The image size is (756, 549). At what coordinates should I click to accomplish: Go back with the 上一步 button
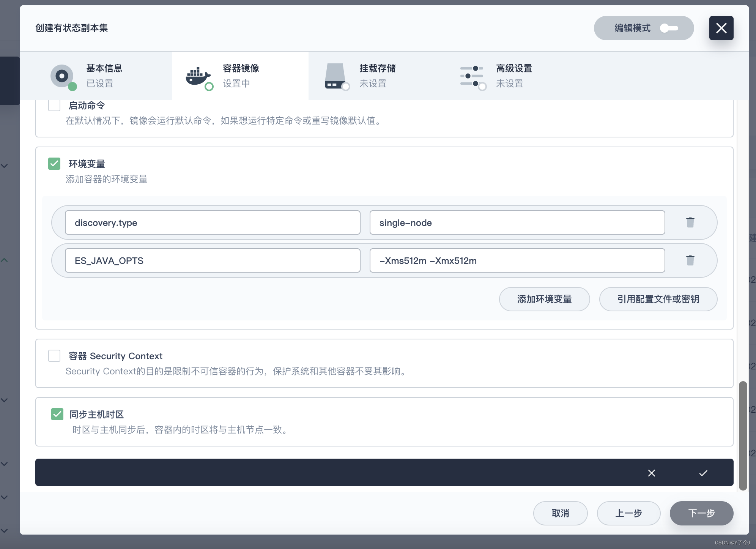click(x=628, y=513)
